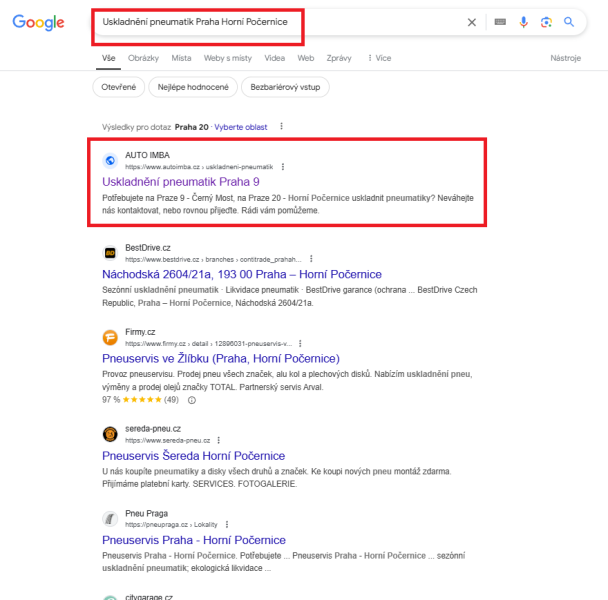The image size is (608, 600).
Task: Open Pneuservis Praha - Horní Počernice link
Action: point(194,540)
